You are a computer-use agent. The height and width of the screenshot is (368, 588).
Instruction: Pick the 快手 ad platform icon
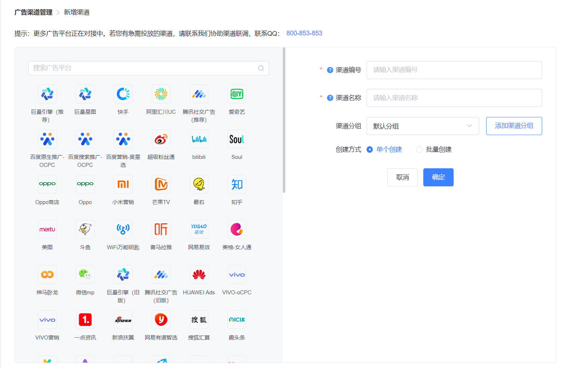coord(123,94)
